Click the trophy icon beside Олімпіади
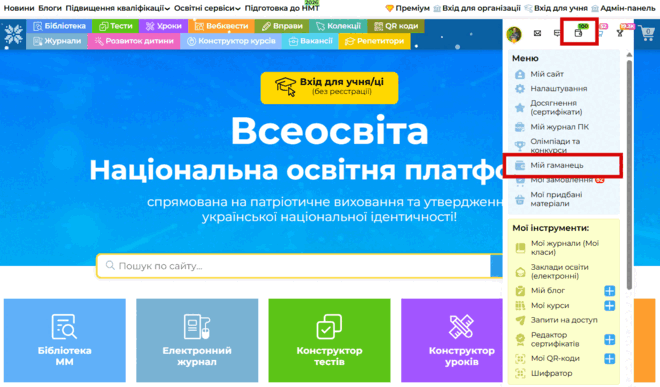This screenshot has width=660, height=387. click(x=520, y=146)
